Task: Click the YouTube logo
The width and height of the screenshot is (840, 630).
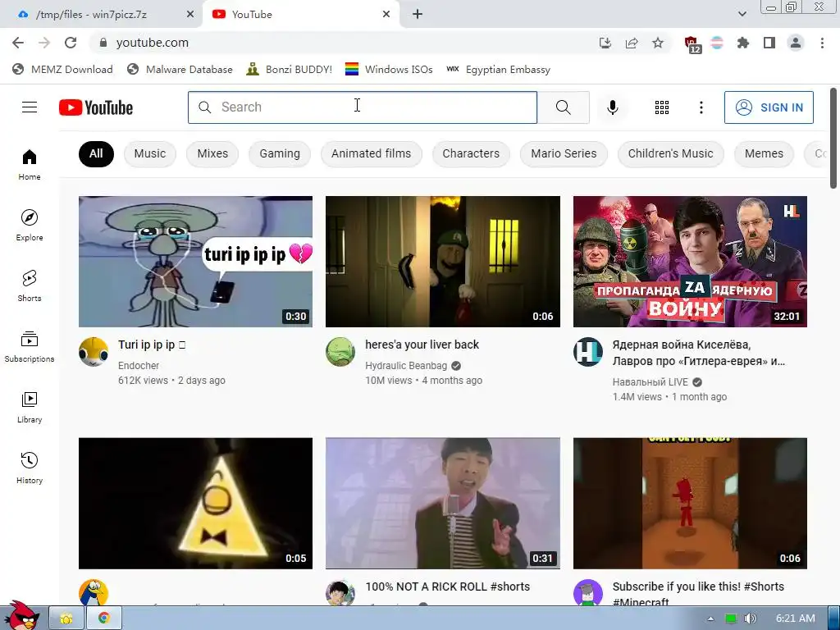Action: [96, 107]
